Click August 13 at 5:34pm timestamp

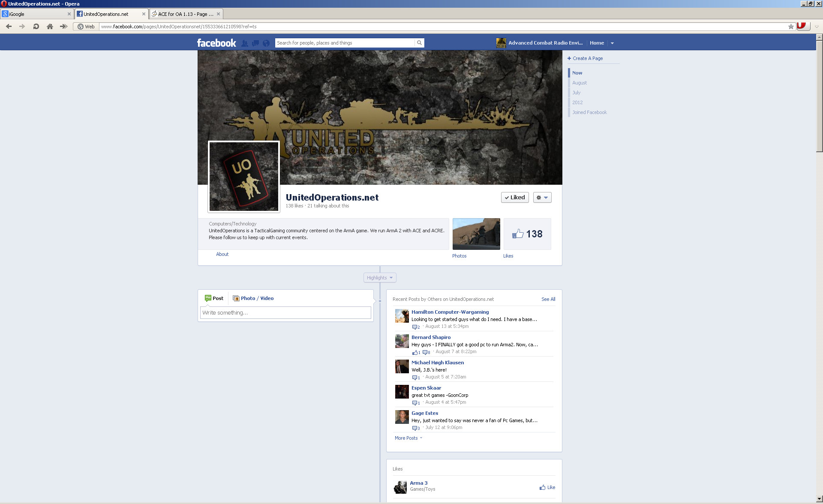pyautogui.click(x=447, y=326)
